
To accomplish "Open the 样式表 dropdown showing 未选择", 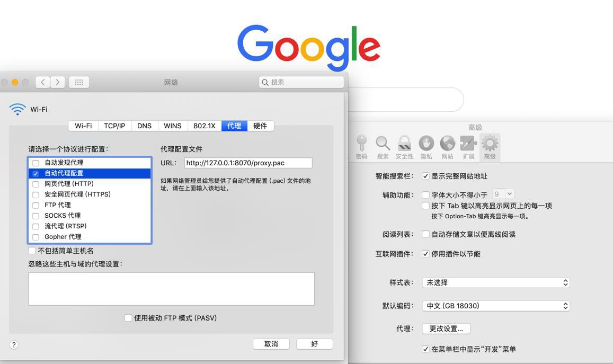I will click(496, 283).
